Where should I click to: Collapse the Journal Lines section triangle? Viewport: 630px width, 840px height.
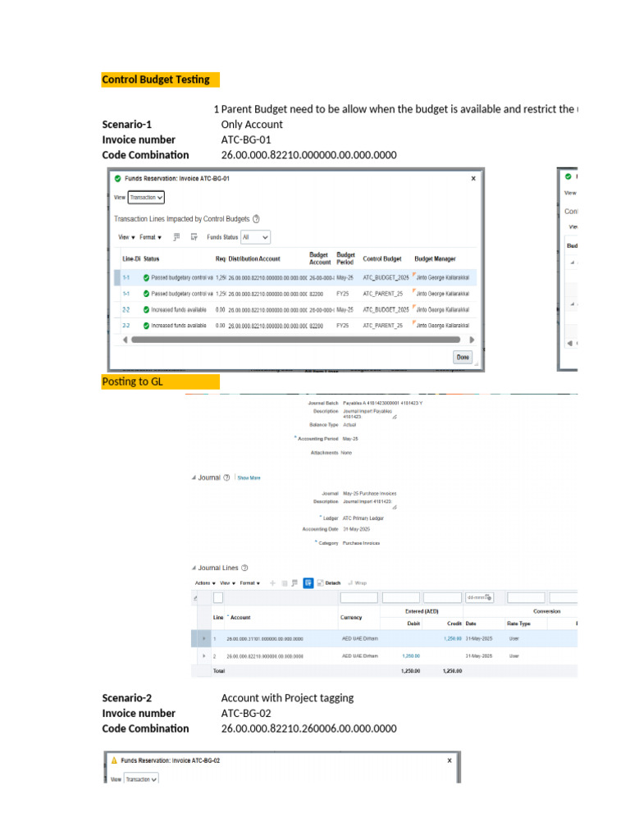coord(194,568)
